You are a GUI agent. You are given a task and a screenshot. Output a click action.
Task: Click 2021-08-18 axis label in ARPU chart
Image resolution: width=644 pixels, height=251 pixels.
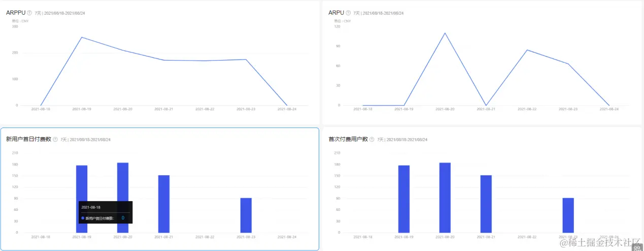(363, 109)
